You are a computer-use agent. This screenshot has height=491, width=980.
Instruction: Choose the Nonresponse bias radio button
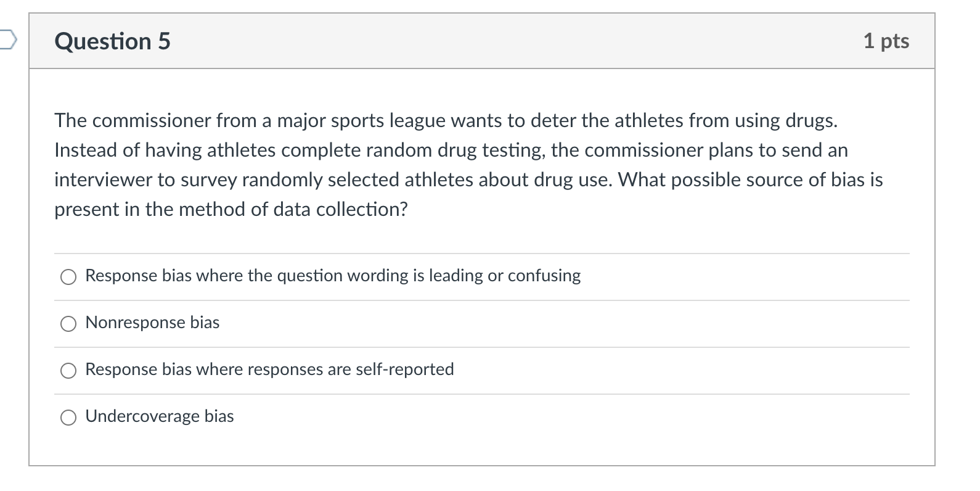68,324
